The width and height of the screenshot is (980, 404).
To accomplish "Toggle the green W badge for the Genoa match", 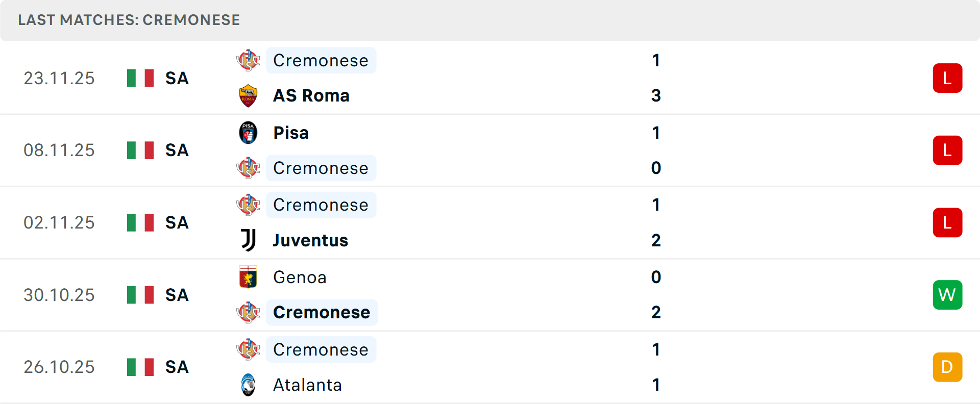I will click(947, 295).
